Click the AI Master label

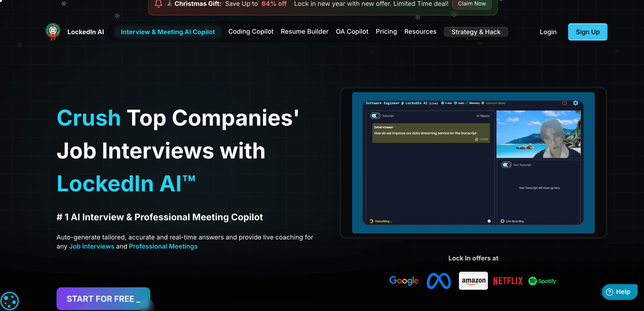click(x=483, y=116)
